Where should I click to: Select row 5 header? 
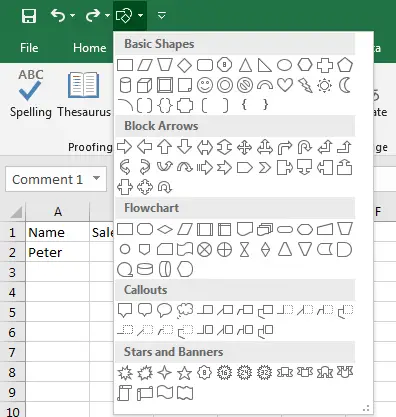pos(12,312)
